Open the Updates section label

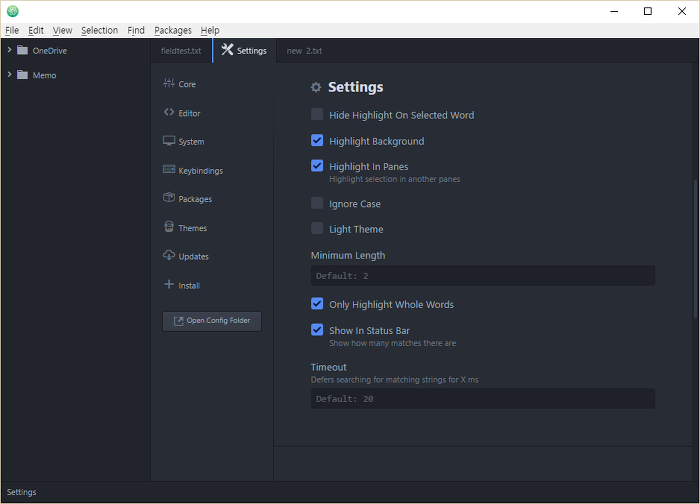point(194,257)
